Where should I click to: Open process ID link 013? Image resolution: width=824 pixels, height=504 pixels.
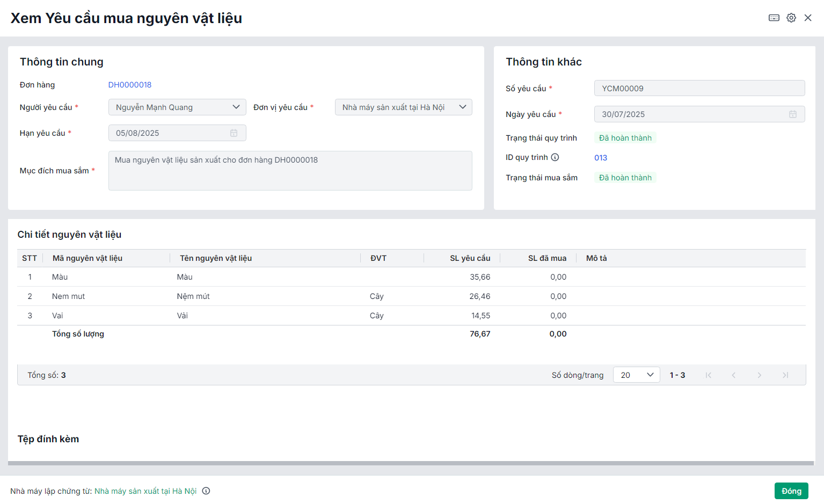click(601, 158)
